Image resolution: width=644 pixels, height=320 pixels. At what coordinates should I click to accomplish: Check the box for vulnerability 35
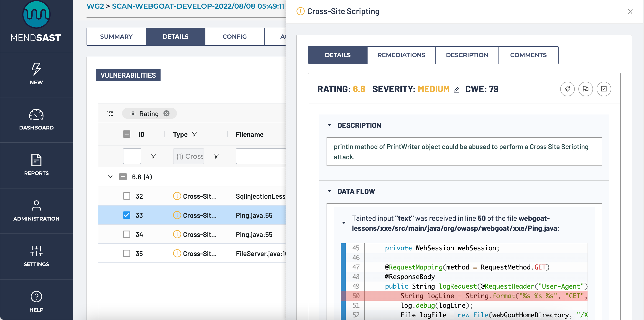click(127, 253)
